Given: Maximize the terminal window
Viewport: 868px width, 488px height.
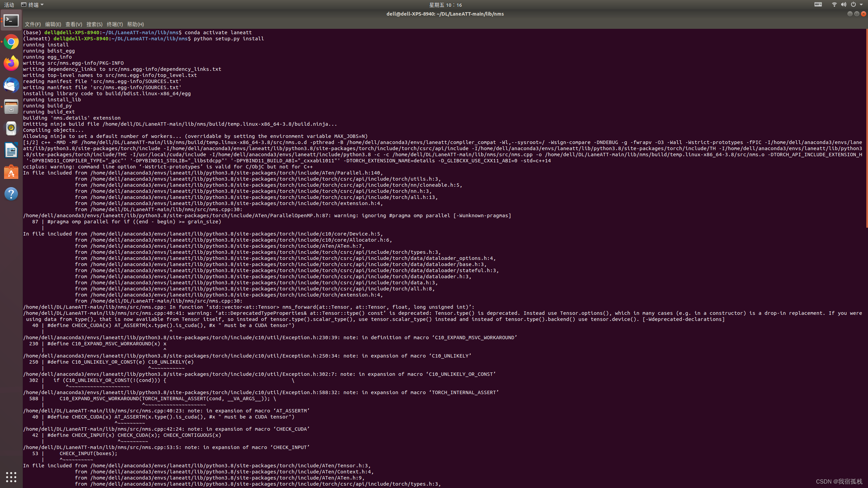Looking at the screenshot, I should point(857,14).
